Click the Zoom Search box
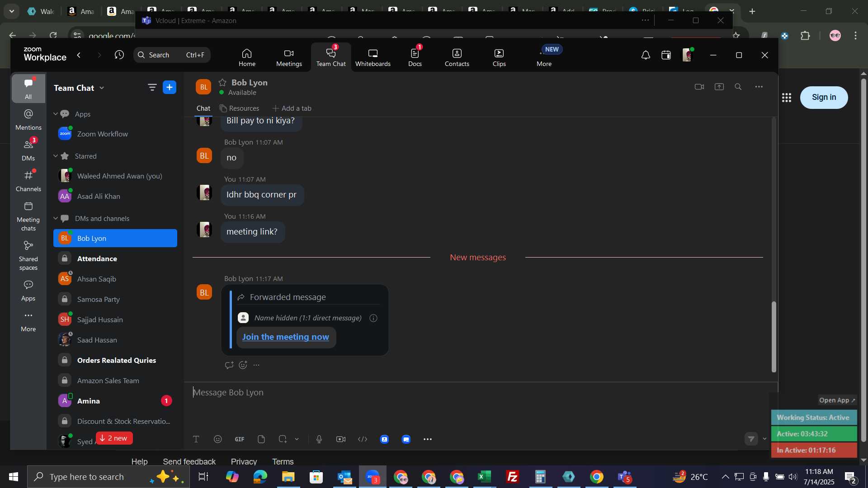This screenshot has height=488, width=868. [x=172, y=55]
